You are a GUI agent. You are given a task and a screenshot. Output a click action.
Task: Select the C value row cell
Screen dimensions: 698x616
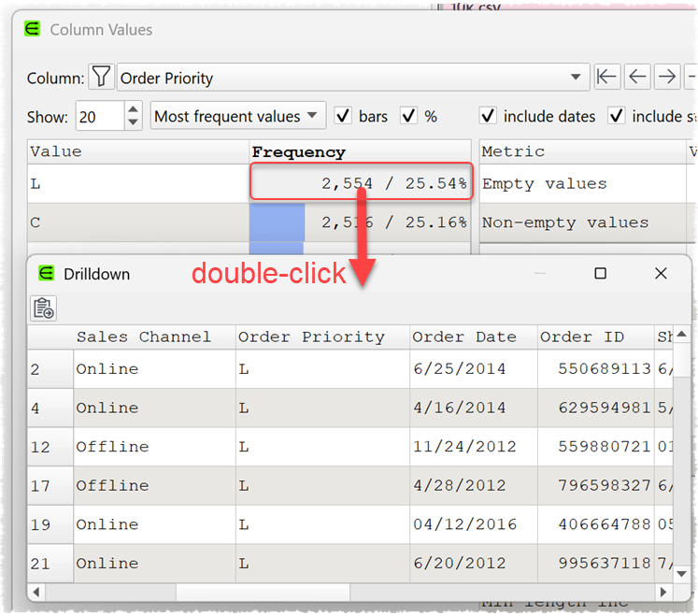point(138,222)
